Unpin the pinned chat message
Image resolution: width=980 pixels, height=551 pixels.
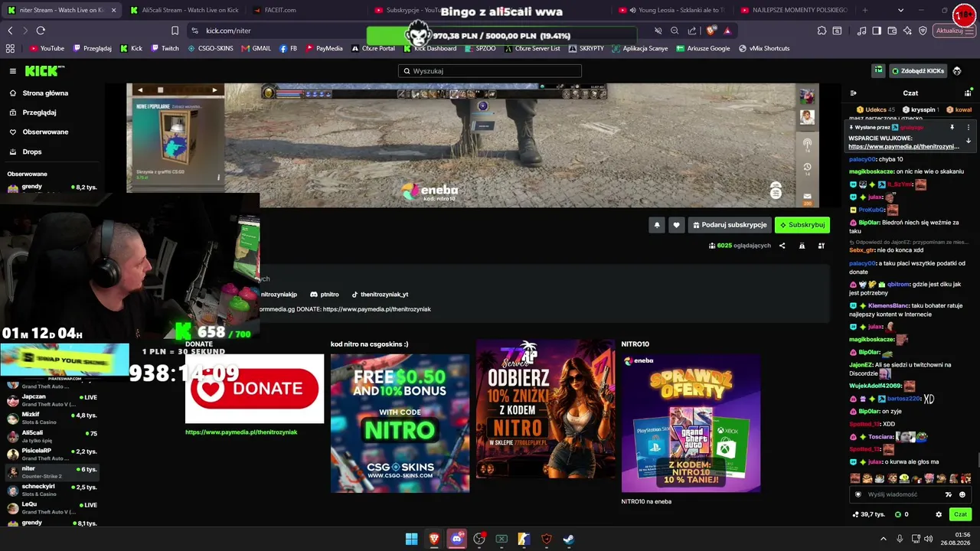(x=952, y=127)
